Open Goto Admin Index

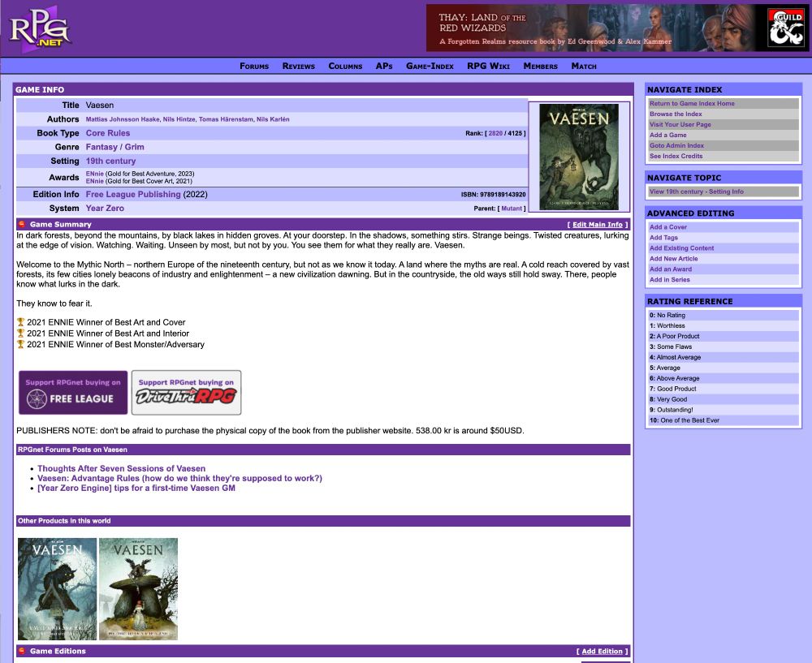677,145
